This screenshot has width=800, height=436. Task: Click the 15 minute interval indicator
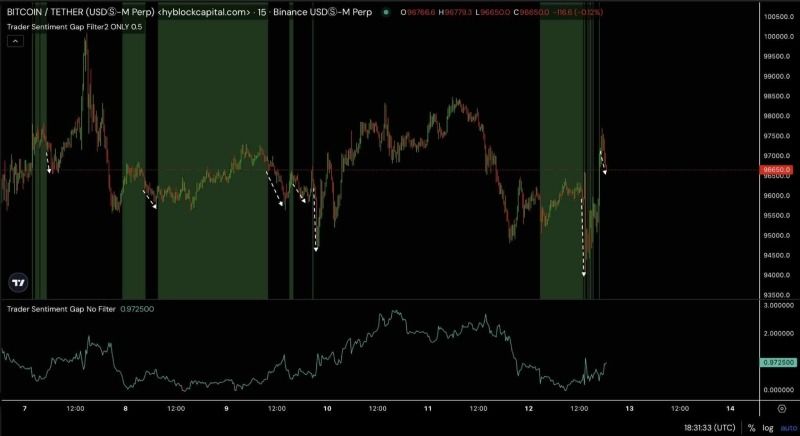coord(262,12)
